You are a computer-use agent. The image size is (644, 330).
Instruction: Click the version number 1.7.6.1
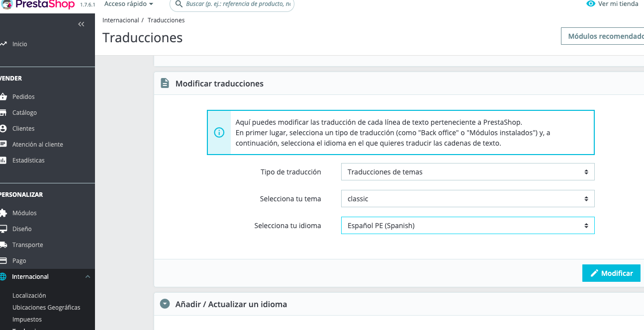click(88, 4)
